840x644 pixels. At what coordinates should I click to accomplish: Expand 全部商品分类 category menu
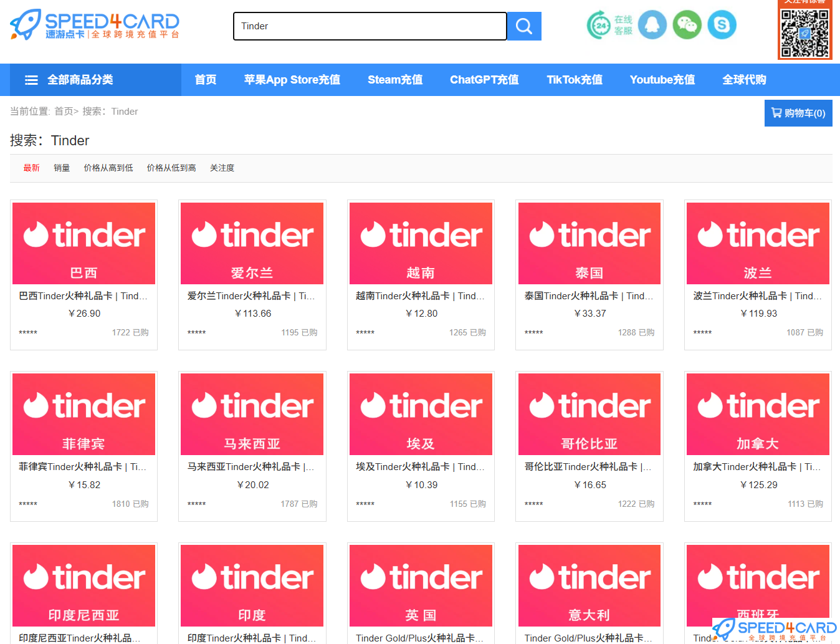pyautogui.click(x=95, y=80)
